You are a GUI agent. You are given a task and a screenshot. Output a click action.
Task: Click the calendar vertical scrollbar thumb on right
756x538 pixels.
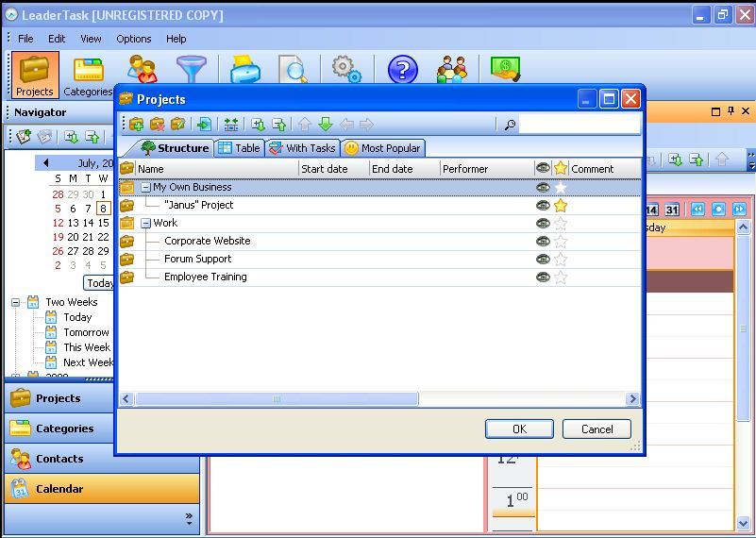tap(743, 328)
